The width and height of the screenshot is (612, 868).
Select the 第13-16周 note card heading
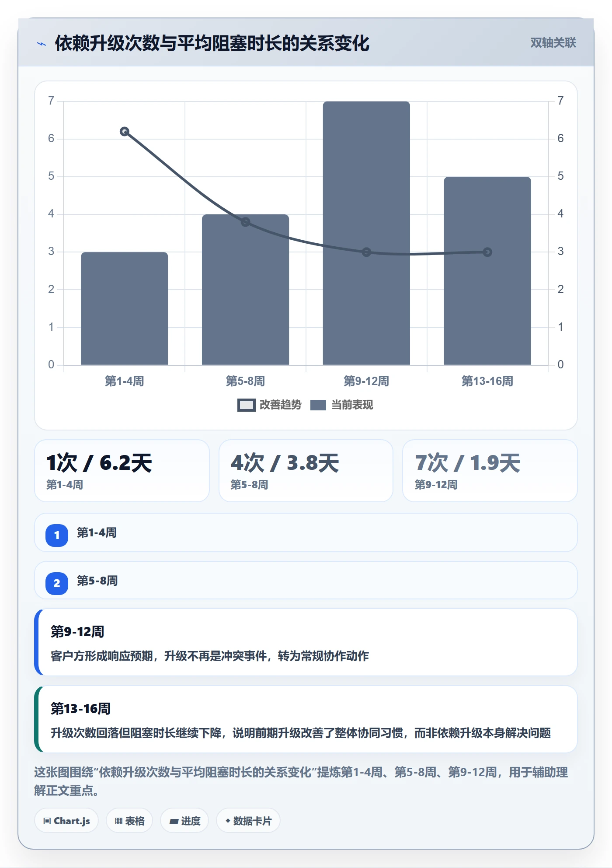tap(80, 709)
